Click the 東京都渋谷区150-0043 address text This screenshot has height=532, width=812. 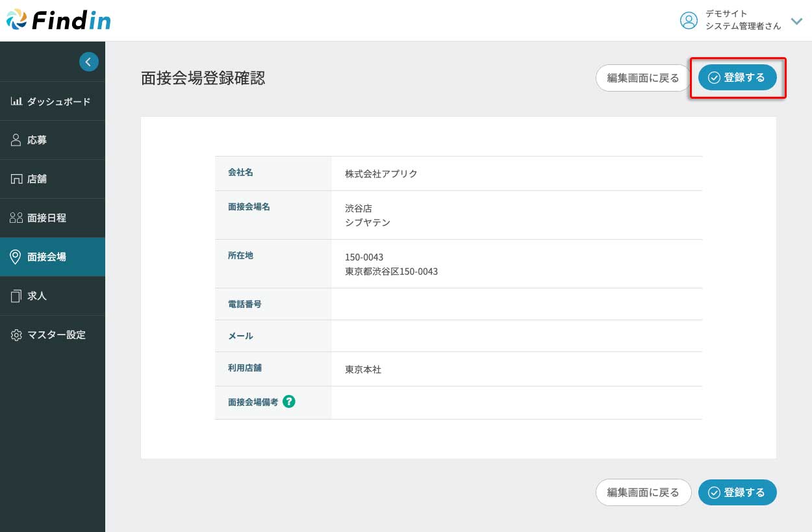391,272
